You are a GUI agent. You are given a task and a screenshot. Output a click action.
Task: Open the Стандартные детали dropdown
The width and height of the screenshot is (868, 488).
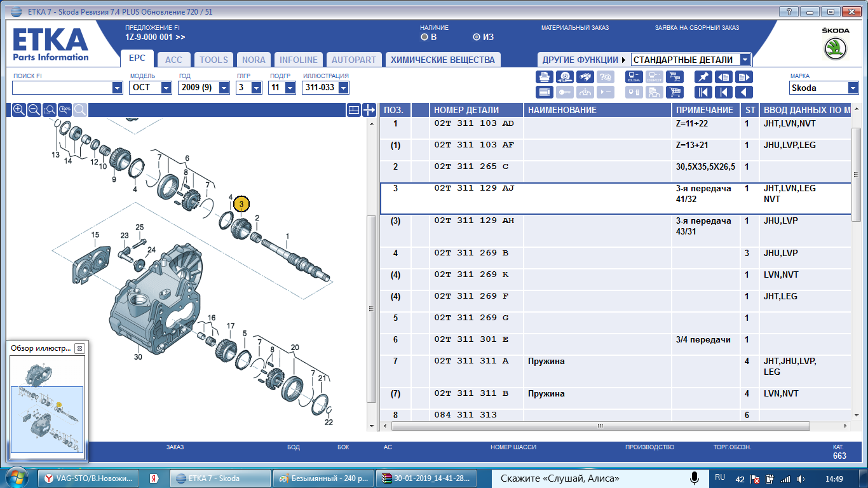point(745,60)
